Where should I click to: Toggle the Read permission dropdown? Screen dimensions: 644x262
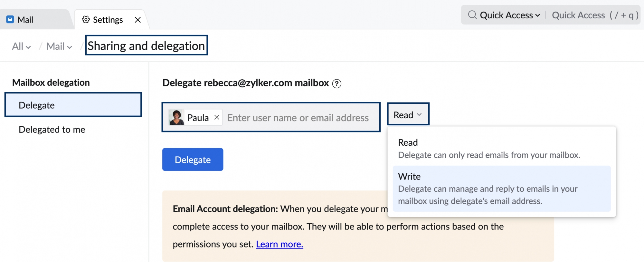(x=408, y=115)
